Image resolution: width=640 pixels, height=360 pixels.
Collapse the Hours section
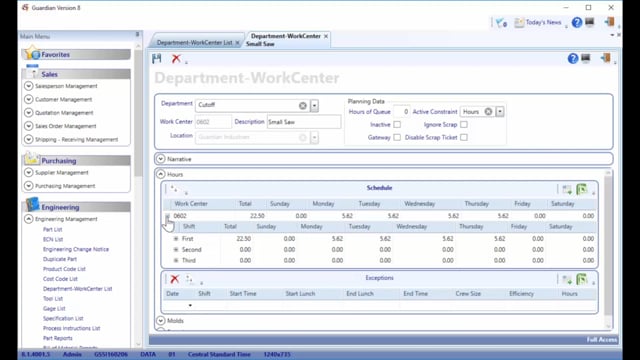161,174
